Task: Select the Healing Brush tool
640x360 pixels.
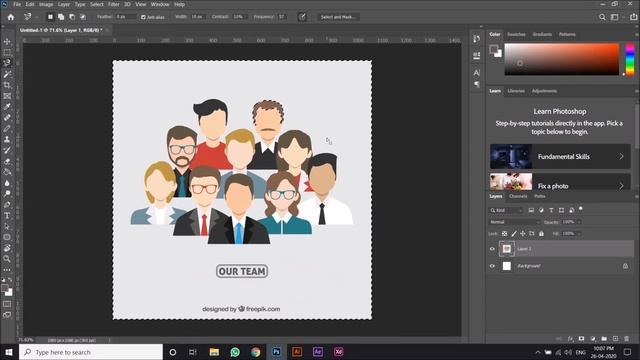Action: pos(7,118)
